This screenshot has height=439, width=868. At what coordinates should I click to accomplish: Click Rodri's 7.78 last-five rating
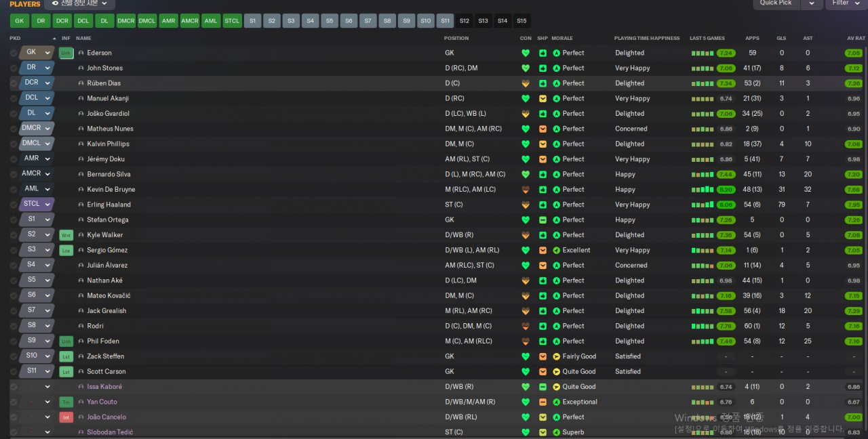pos(726,326)
